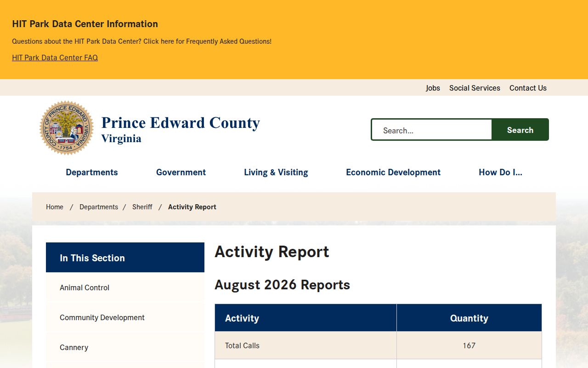Click the Search input field
Image resolution: width=588 pixels, height=368 pixels.
click(432, 130)
